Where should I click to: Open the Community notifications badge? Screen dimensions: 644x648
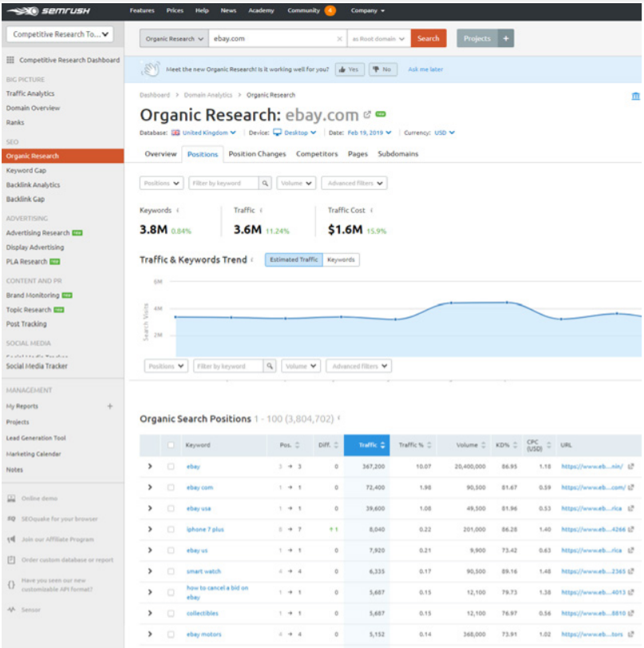[x=330, y=10]
